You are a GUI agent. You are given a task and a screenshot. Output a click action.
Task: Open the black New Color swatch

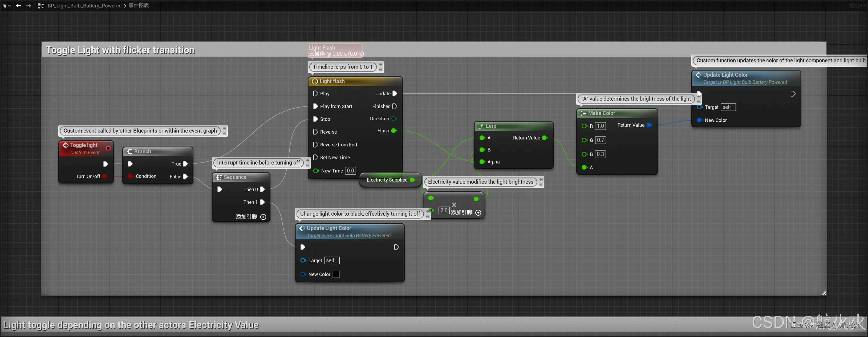click(x=336, y=274)
